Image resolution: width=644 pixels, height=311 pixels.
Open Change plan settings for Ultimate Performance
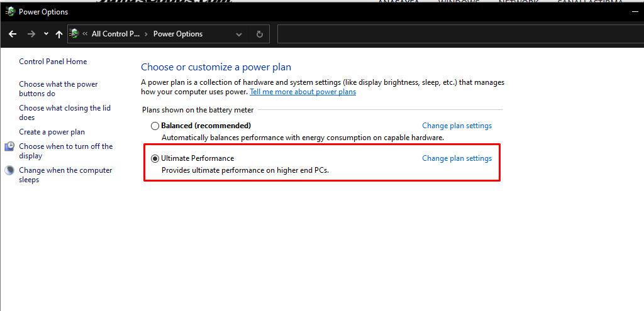(457, 158)
